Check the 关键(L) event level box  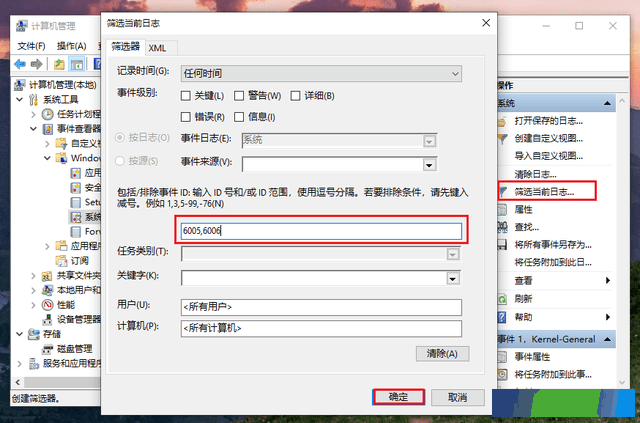(x=186, y=96)
